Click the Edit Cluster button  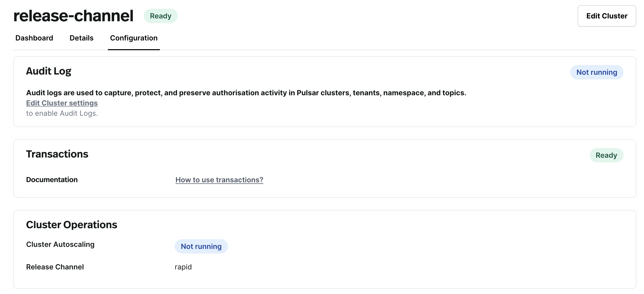click(x=606, y=16)
